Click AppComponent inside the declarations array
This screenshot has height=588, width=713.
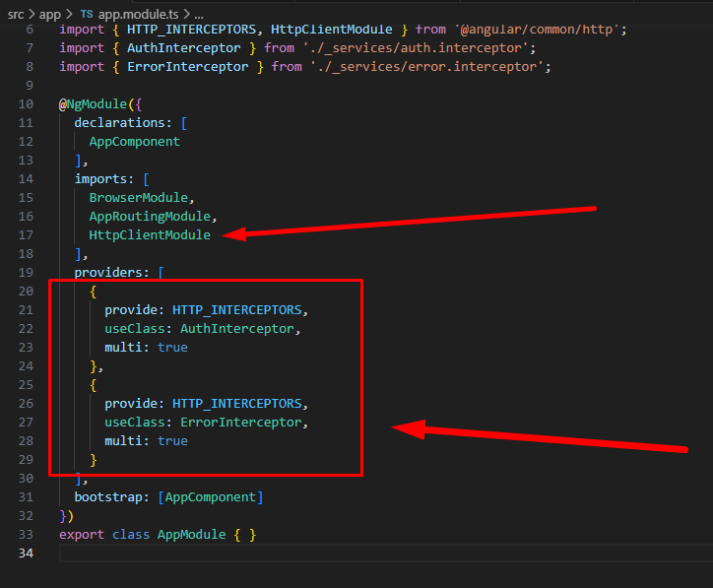(x=134, y=141)
